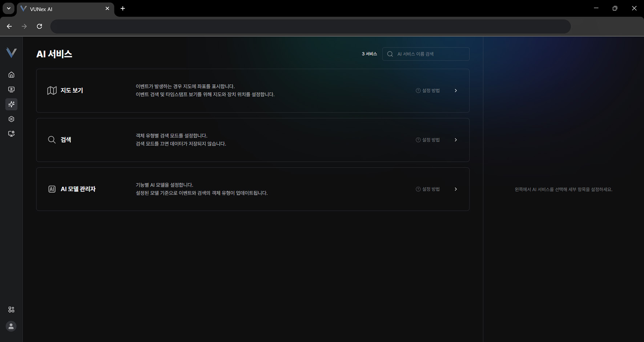This screenshot has height=342, width=644.
Task: Open 설정 방법 help for 지도 보기
Action: tap(428, 90)
